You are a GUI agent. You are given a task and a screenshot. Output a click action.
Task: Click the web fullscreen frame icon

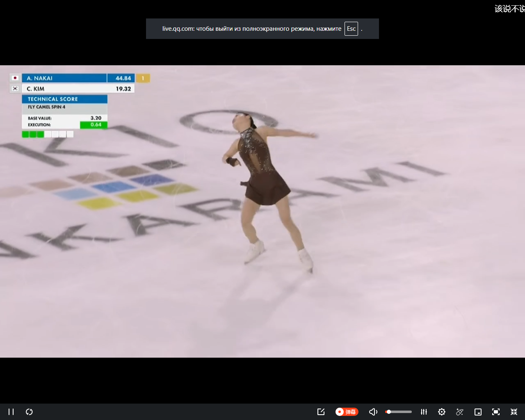click(496, 412)
